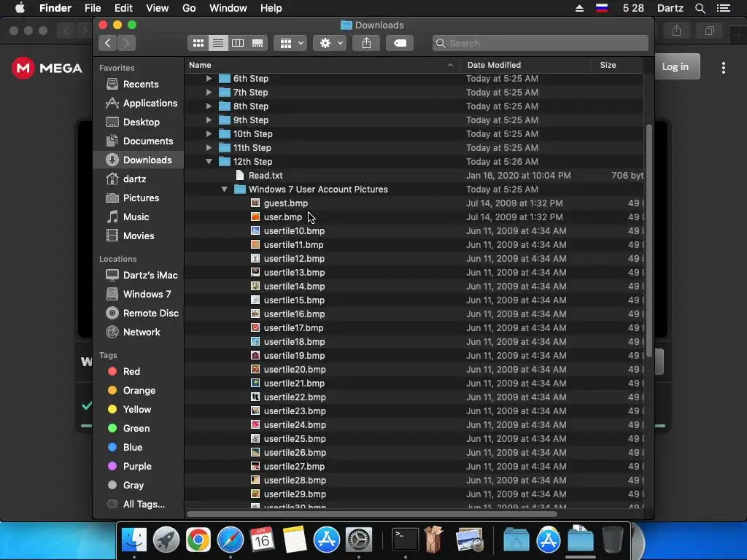Open Terminal from the Dock
This screenshot has width=747, height=560.
(x=406, y=540)
